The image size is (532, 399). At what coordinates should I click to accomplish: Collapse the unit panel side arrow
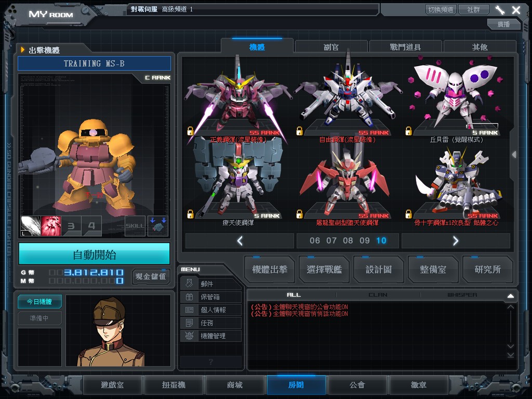pos(514,155)
